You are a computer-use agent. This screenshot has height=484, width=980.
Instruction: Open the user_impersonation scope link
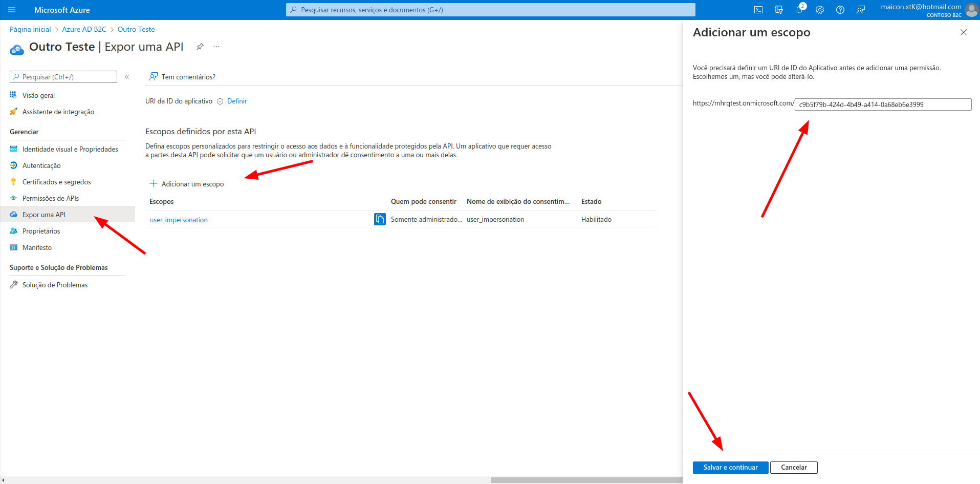click(179, 220)
